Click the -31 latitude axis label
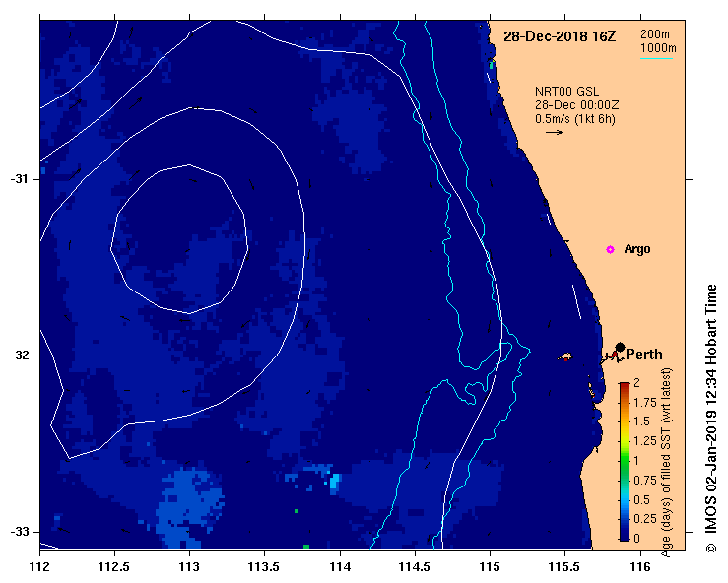This screenshot has width=728, height=583. [21, 179]
